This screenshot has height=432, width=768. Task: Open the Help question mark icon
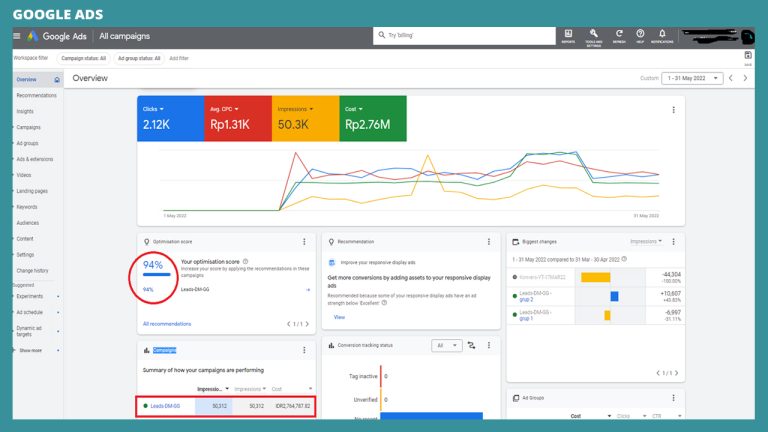click(640, 35)
